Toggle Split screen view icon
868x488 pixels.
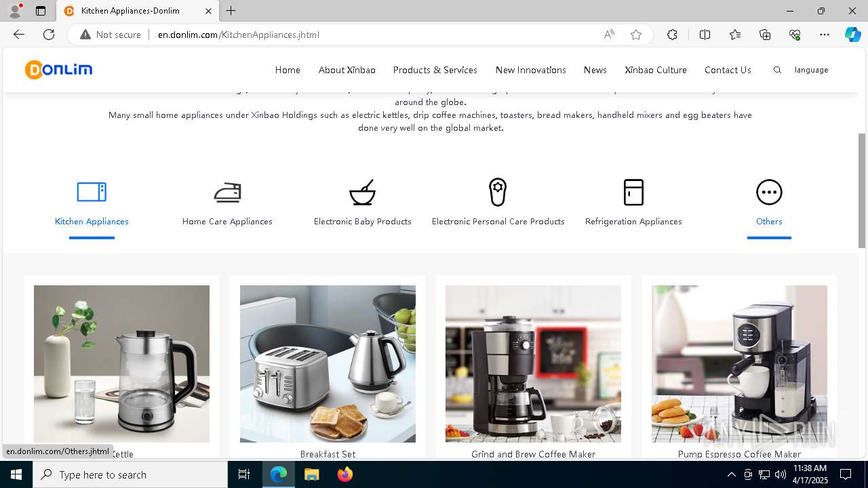click(x=705, y=35)
